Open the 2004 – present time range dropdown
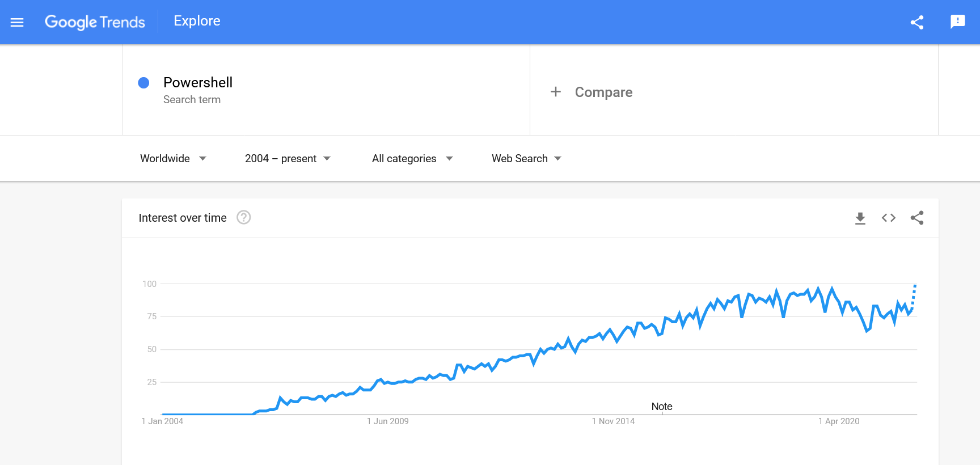Viewport: 980px width, 465px height. [x=288, y=158]
